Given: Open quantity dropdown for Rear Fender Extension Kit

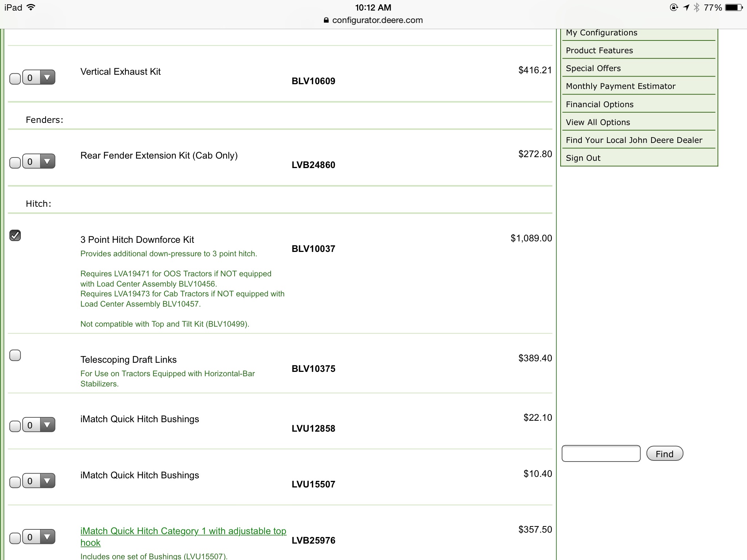Looking at the screenshot, I should pos(39,161).
